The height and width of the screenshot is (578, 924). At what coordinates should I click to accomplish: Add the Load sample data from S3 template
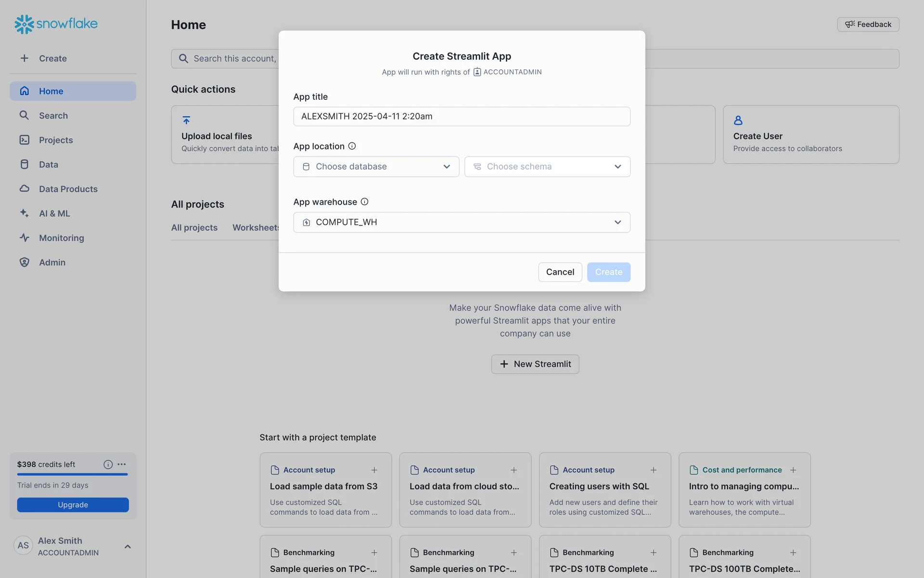pyautogui.click(x=374, y=470)
